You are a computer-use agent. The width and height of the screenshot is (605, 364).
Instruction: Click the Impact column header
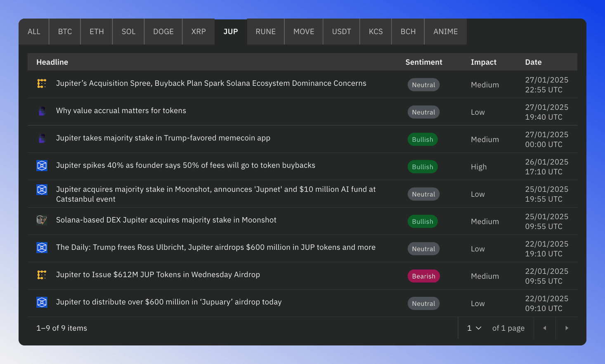pos(484,62)
